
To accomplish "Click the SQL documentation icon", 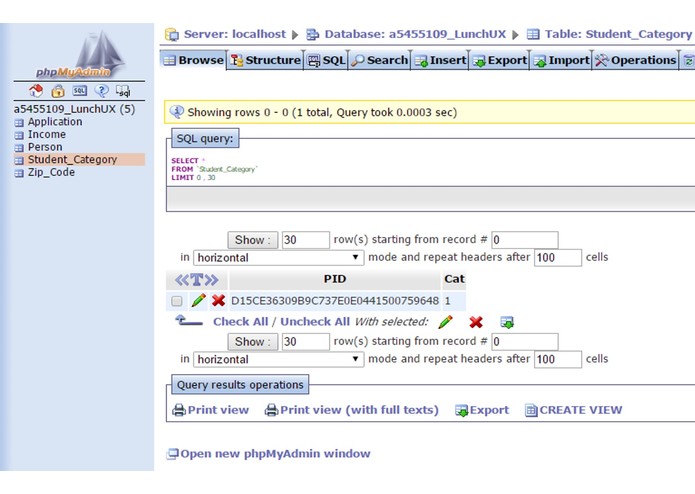I will pos(123,91).
